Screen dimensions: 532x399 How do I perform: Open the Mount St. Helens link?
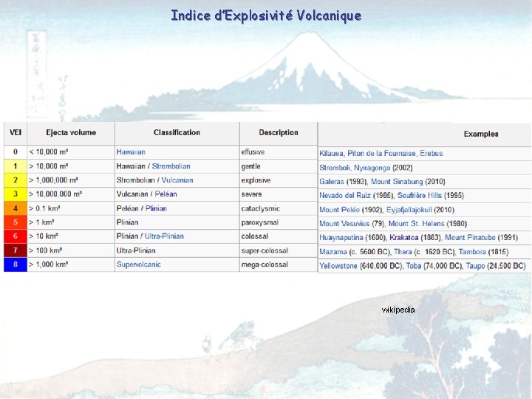tap(416, 224)
